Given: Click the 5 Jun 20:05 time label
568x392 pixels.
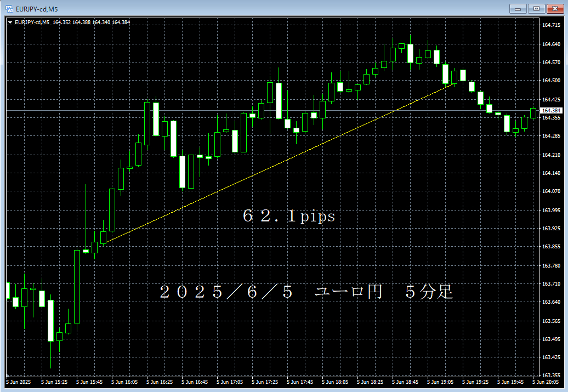Looking at the screenshot, I should (546, 382).
